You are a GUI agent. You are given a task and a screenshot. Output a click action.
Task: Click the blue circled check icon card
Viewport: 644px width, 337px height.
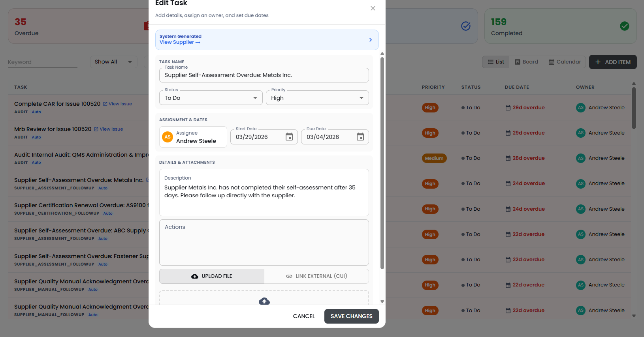pyautogui.click(x=466, y=26)
